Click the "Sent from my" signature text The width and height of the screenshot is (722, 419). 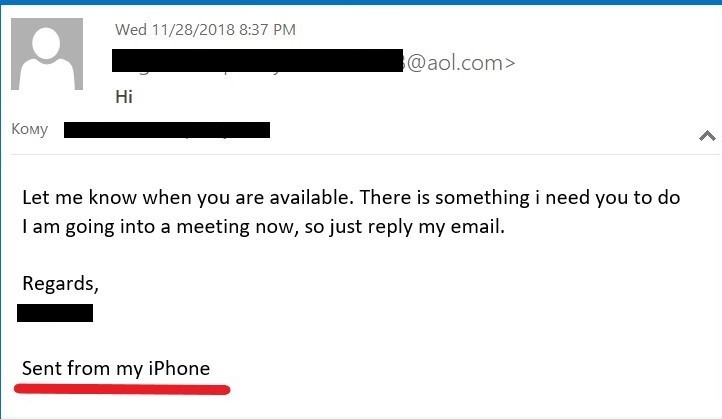coord(82,368)
